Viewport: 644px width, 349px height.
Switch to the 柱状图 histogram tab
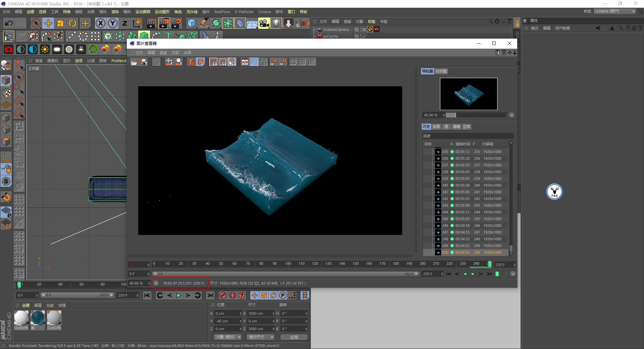[441, 71]
